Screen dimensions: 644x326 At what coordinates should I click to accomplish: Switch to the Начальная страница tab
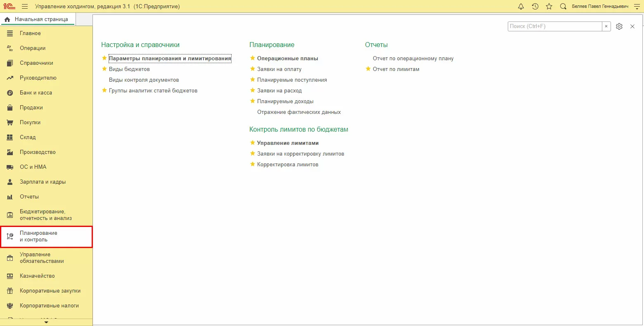pyautogui.click(x=38, y=19)
